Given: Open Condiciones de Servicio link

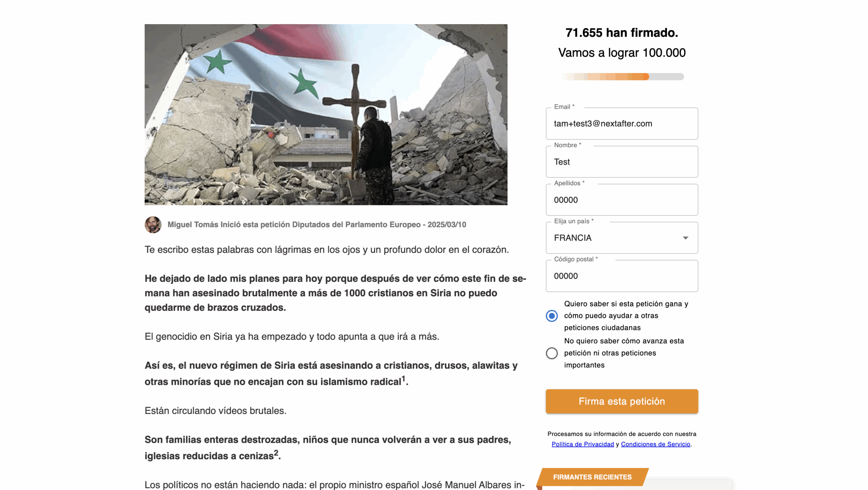Looking at the screenshot, I should (655, 444).
